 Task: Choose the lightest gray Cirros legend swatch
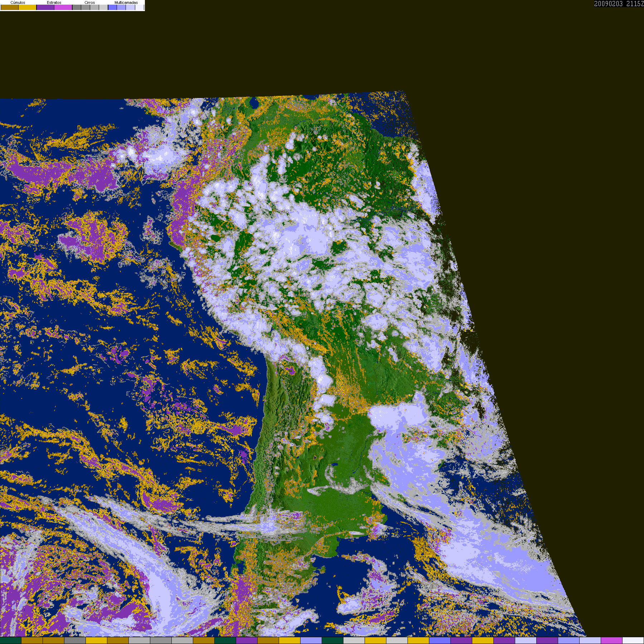click(x=103, y=7)
